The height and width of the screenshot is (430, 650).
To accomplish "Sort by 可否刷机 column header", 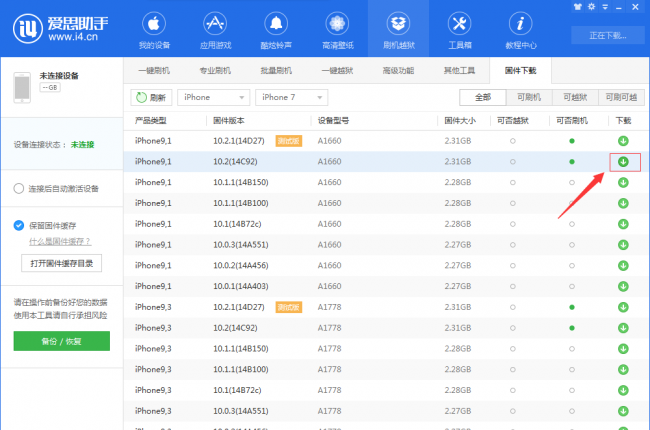I will 572,121.
